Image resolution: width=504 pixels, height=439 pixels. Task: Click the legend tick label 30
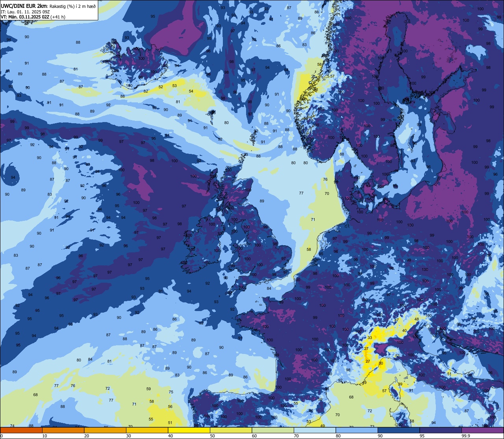click(x=128, y=436)
